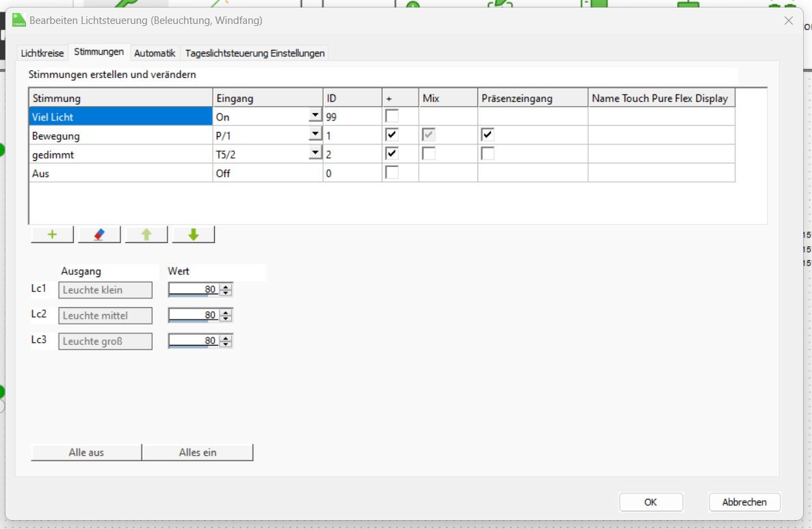
Task: Move the Stimmung up with the green up arrow
Action: pos(146,235)
